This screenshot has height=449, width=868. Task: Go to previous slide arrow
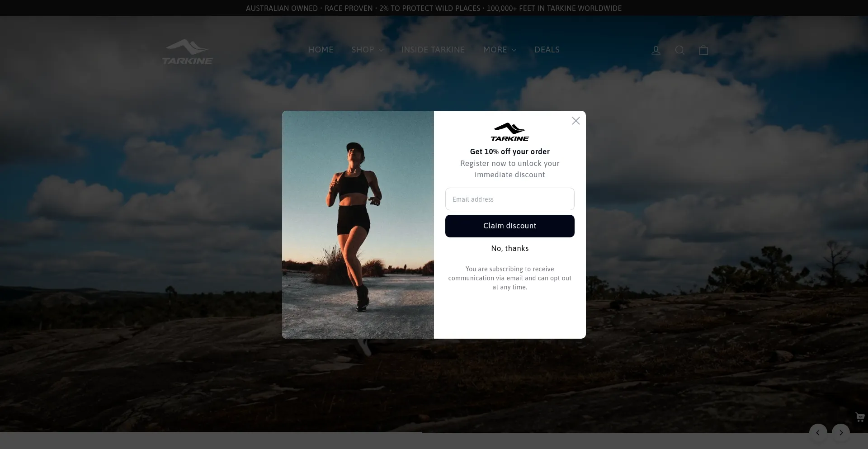818,433
